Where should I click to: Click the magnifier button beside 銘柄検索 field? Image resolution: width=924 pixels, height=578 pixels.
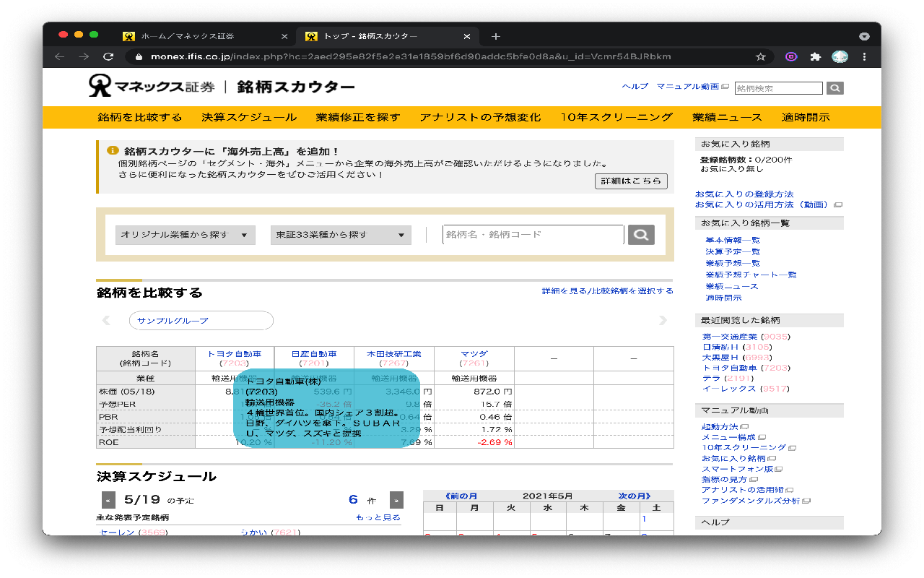835,88
